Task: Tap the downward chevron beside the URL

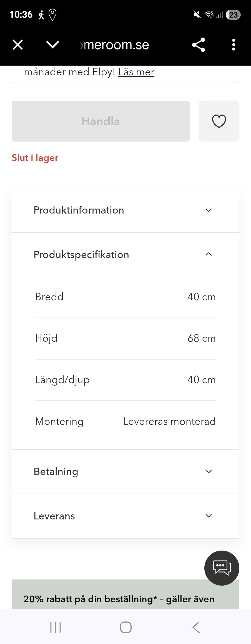Action: tap(52, 44)
